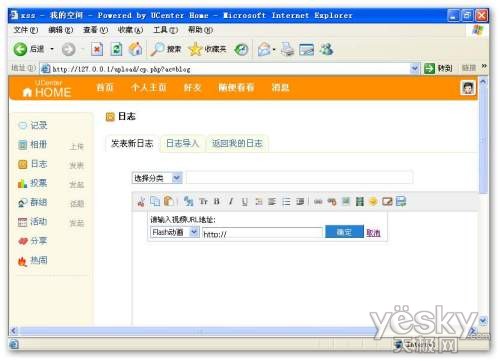
Task: Click the IE Forward arrow button
Action: tap(69, 49)
